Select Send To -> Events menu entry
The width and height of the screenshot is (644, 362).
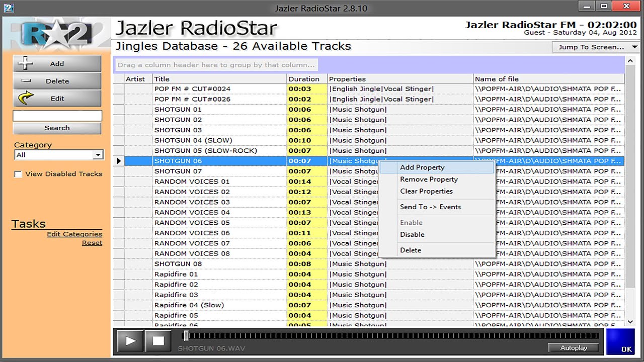click(x=436, y=207)
